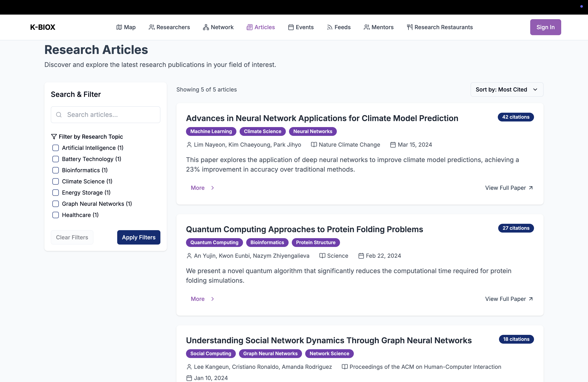Viewport: 588px width, 382px height.
Task: Click arrow icon on first View Full Paper
Action: [x=531, y=188]
